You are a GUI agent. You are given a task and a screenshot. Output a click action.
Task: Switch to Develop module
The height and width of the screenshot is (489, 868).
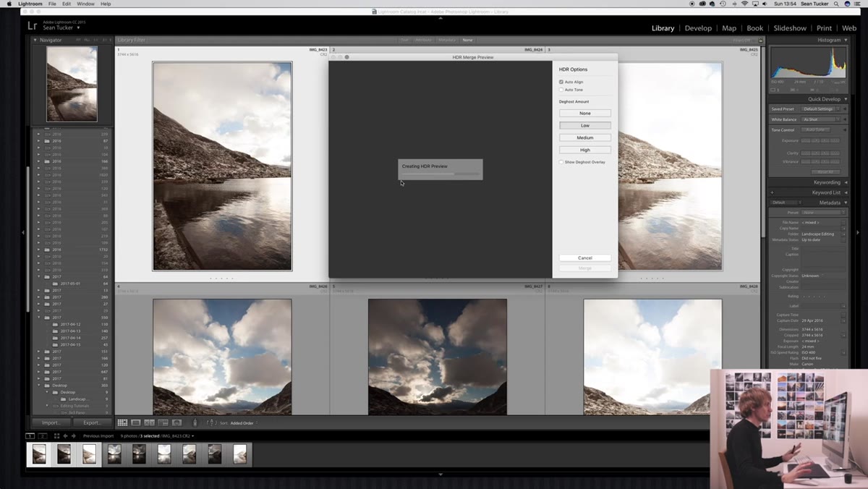tap(698, 28)
